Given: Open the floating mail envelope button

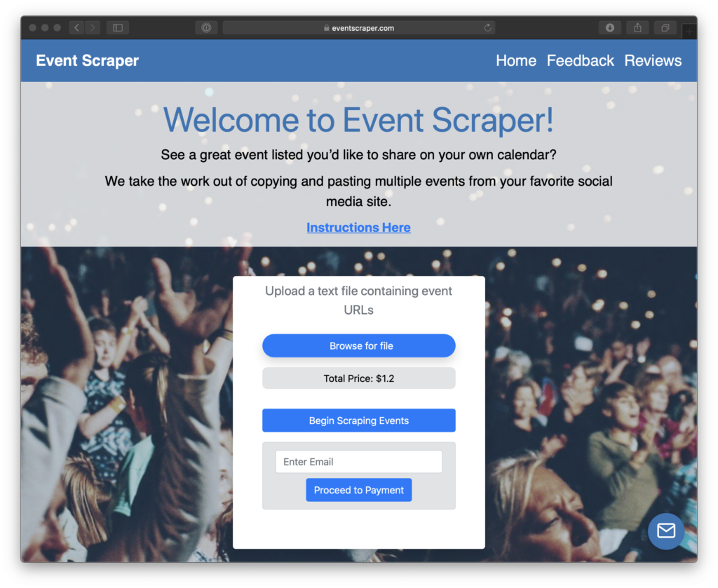Looking at the screenshot, I should point(666,531).
